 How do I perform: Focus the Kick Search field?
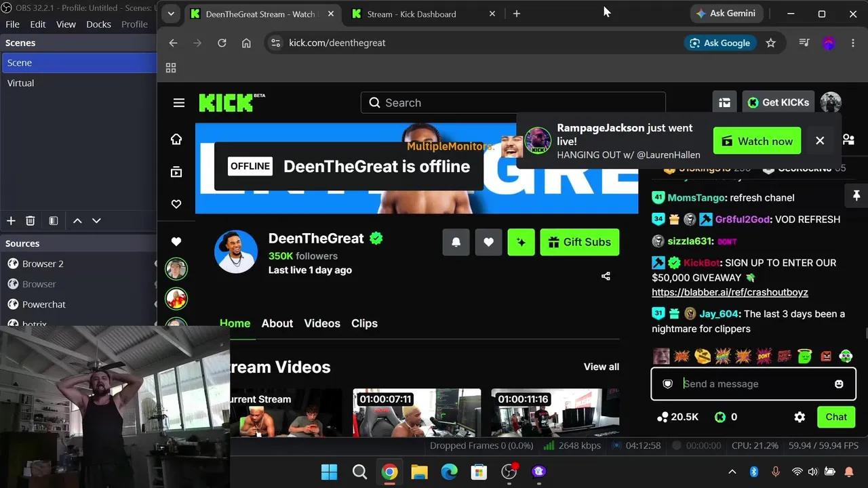513,103
